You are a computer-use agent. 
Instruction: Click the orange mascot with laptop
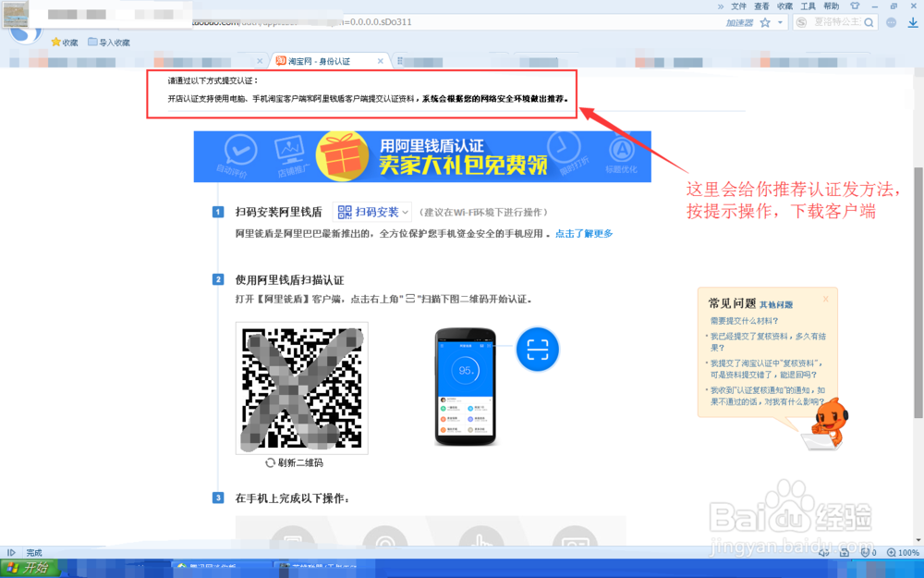[x=826, y=424]
